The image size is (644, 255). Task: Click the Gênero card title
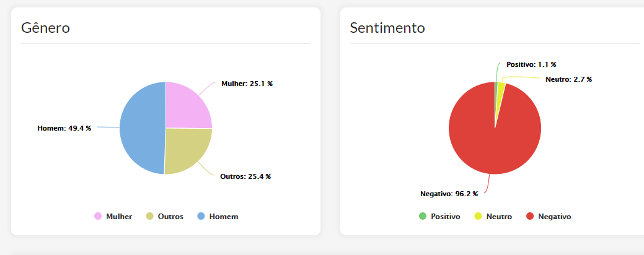(x=45, y=28)
